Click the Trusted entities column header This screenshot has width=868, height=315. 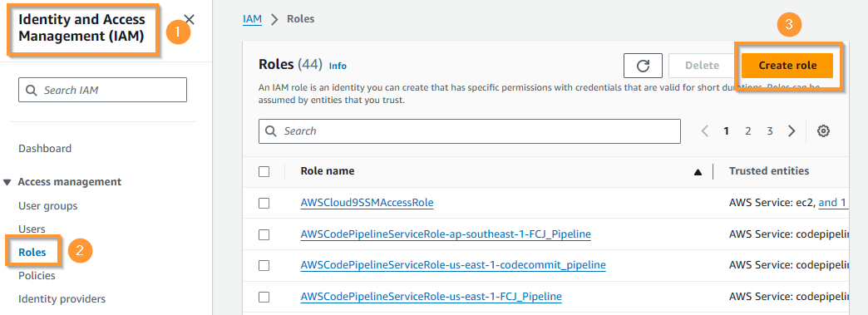coord(769,171)
